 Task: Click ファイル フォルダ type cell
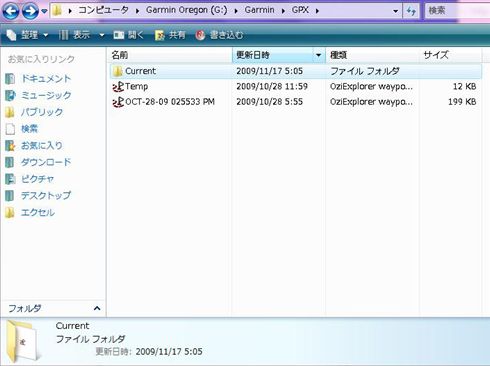365,71
